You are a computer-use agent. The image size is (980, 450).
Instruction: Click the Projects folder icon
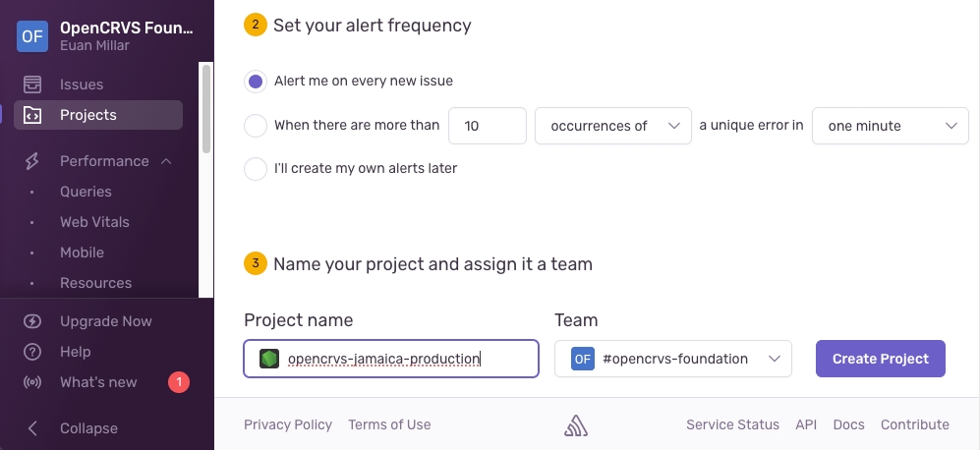32,115
